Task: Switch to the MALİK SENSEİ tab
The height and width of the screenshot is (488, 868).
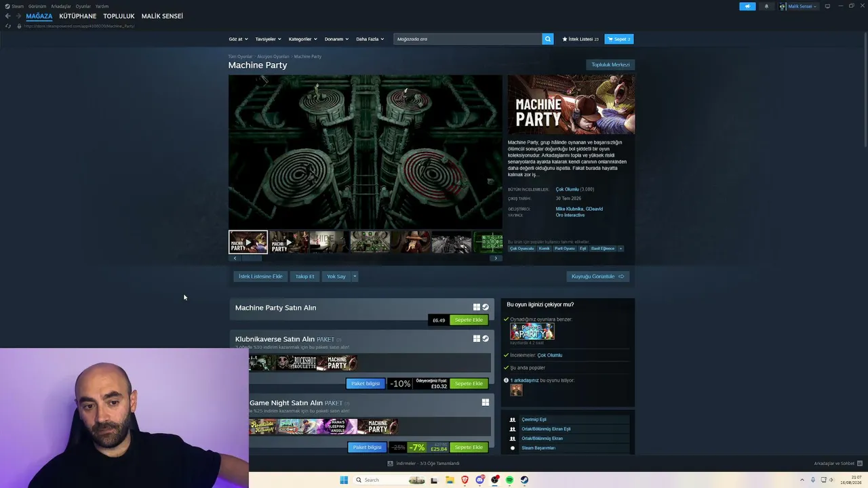Action: (162, 16)
